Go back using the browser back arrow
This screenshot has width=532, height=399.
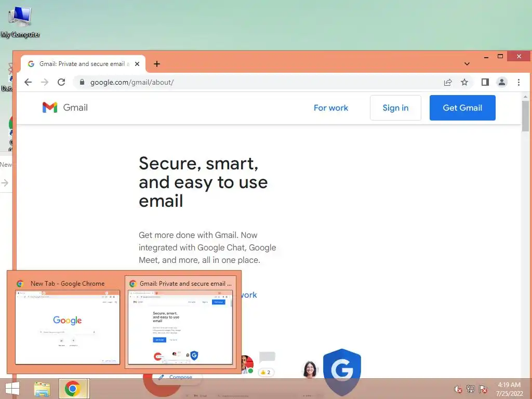pos(28,82)
